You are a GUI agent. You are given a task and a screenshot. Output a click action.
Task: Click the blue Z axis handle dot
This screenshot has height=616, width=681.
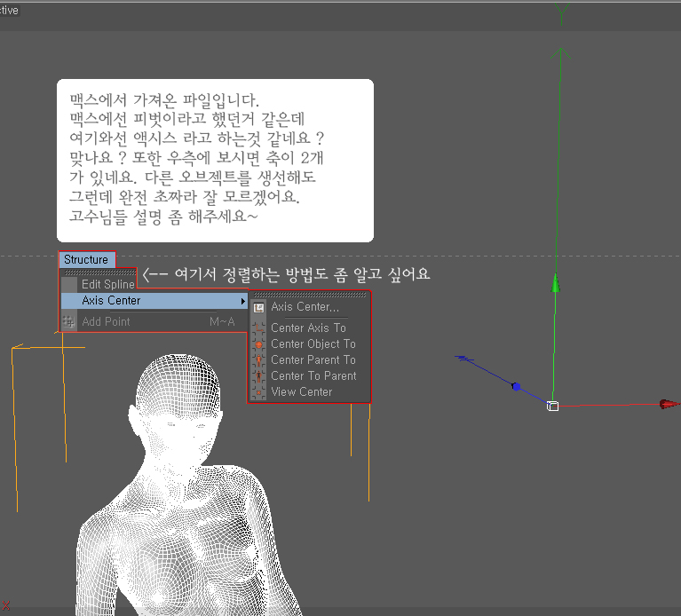point(516,386)
